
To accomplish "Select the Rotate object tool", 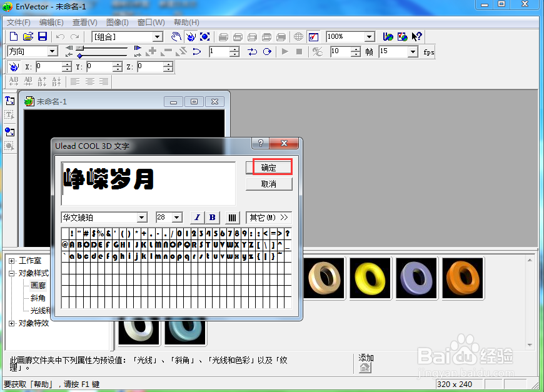I will pos(191,36).
